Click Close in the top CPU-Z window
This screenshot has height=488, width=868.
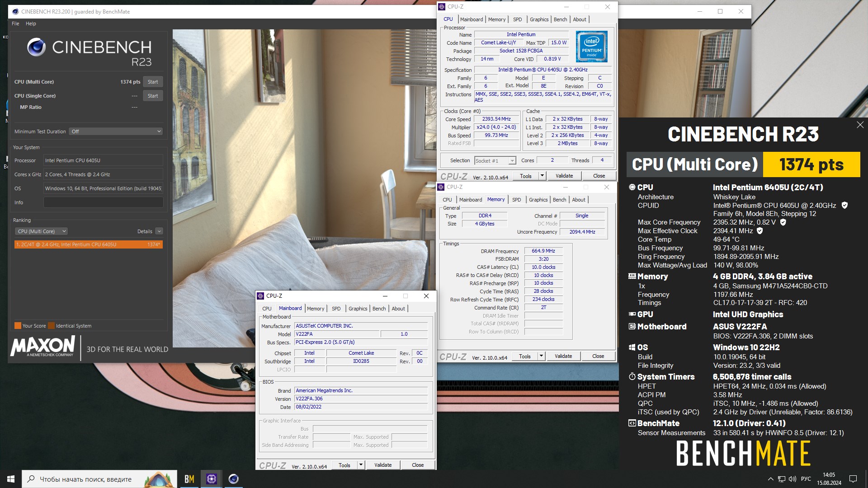pyautogui.click(x=599, y=176)
